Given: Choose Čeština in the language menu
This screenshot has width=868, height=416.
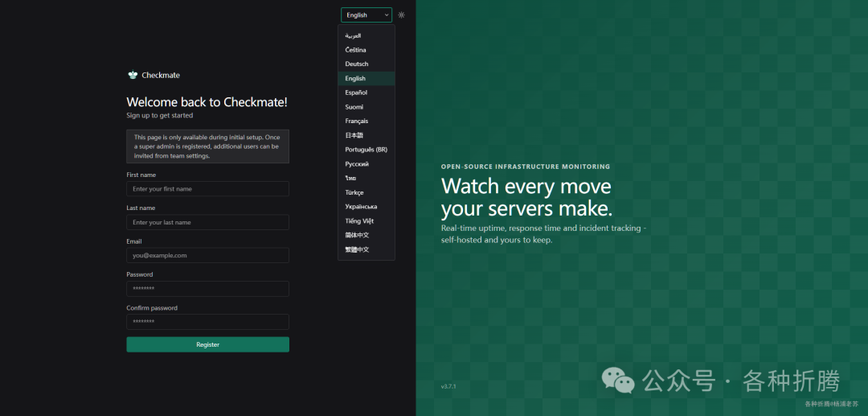Looking at the screenshot, I should [x=366, y=50].
